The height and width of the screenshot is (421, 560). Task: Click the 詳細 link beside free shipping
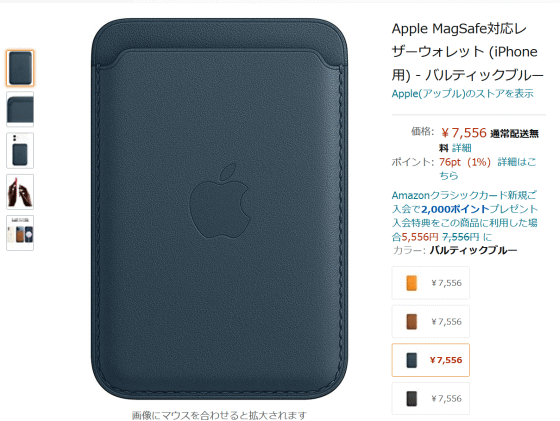point(462,148)
